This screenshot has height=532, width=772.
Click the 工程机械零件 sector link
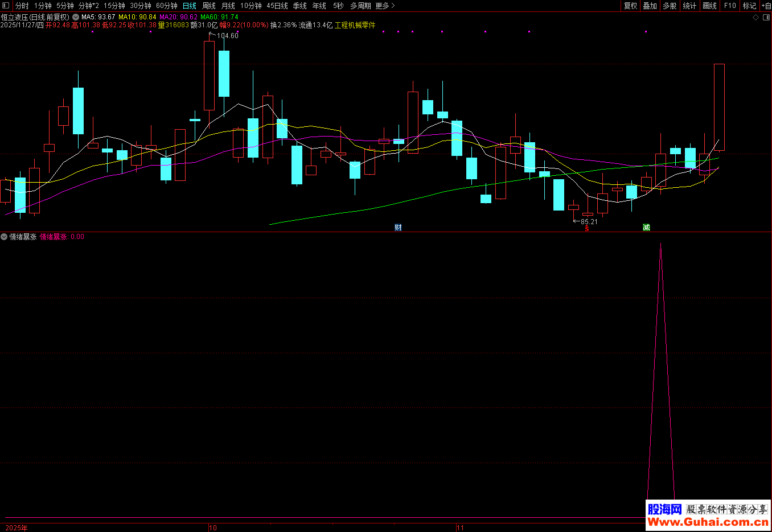click(355, 25)
